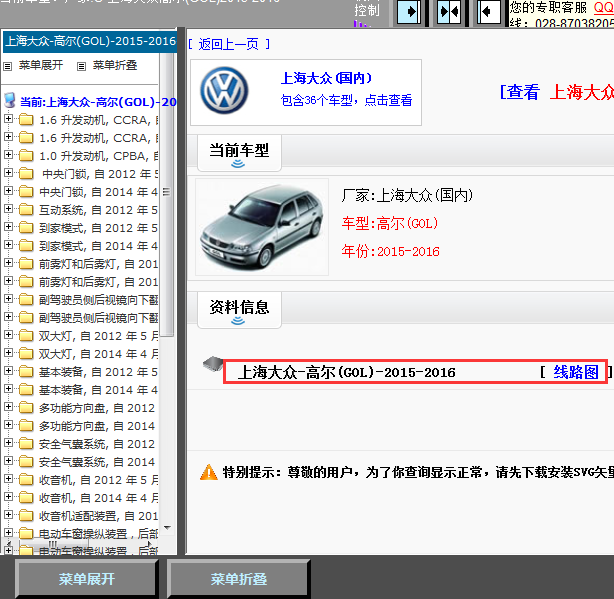Click the 上海大众-高尔(GOL)-2015-2016 entry in 资料信息
The image size is (614, 599).
tap(347, 372)
